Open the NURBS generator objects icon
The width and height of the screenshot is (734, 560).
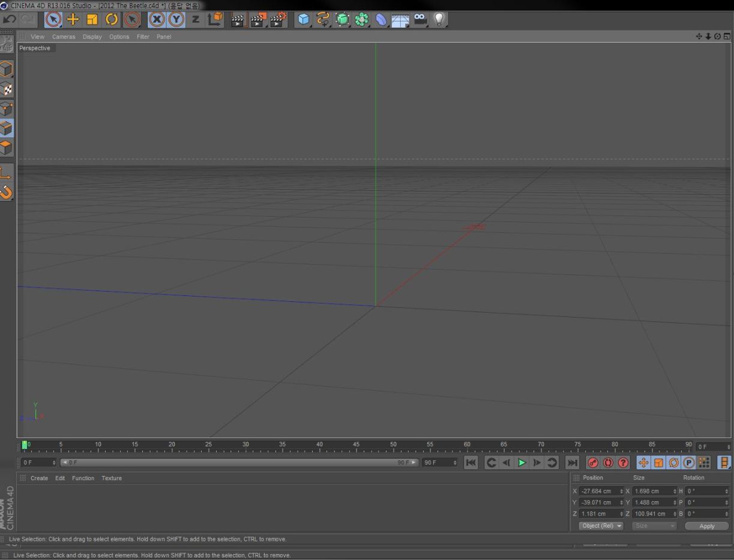[x=343, y=20]
